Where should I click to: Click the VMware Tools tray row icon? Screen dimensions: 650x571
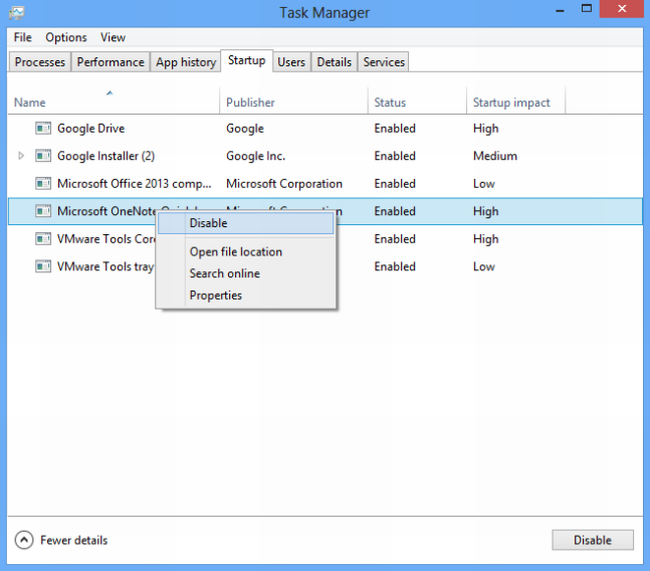pos(43,266)
